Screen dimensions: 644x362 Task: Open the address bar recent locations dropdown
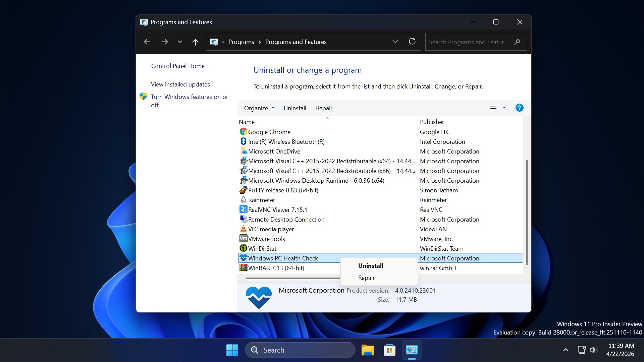click(x=395, y=41)
